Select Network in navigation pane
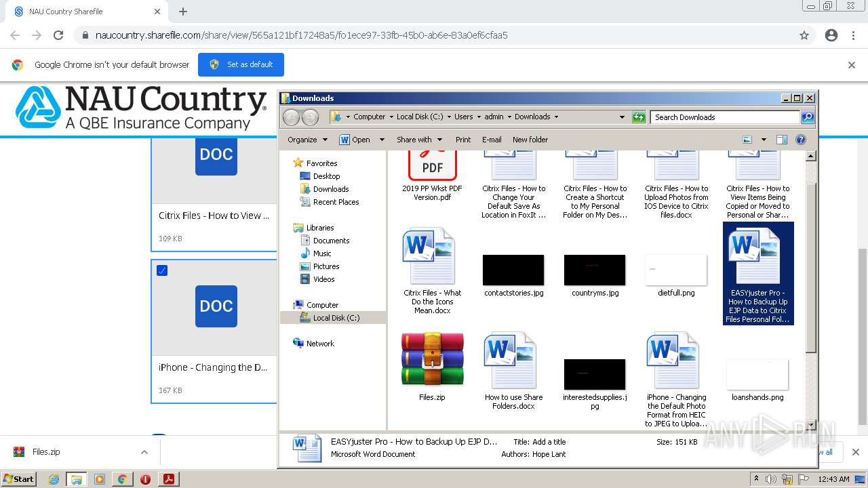Screen dimensions: 868x488 pos(320,344)
